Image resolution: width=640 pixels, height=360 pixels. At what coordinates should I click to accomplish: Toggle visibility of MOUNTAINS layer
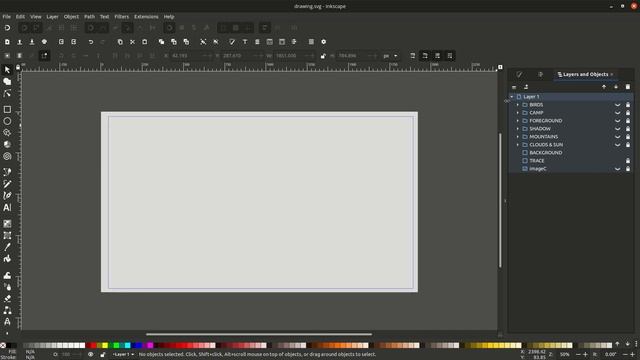coord(618,137)
